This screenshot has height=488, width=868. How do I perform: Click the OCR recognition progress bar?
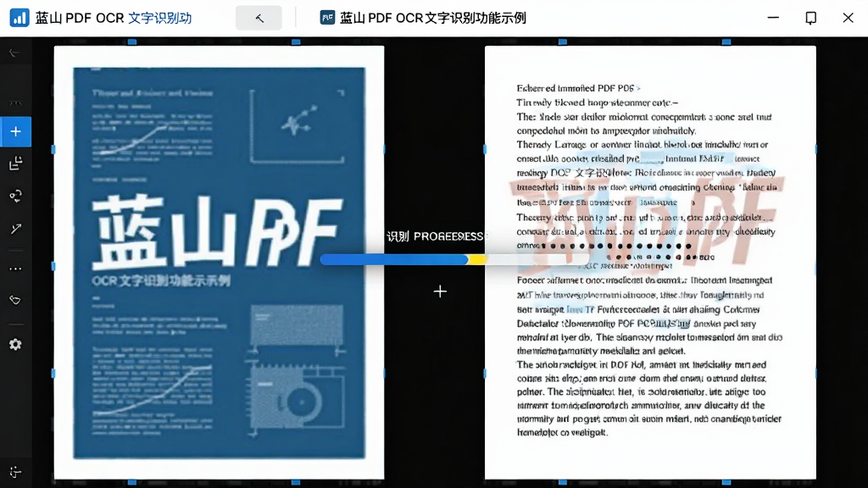tap(454, 259)
